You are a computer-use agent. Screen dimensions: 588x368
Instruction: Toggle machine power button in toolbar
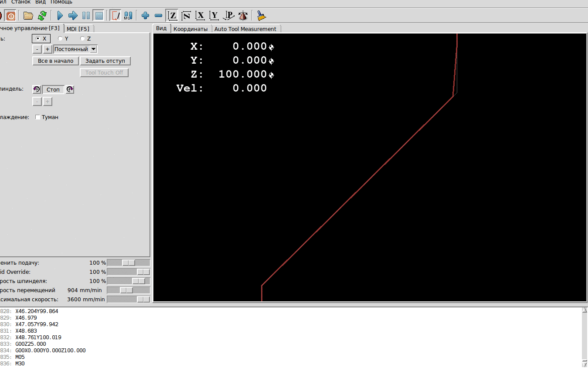point(11,16)
